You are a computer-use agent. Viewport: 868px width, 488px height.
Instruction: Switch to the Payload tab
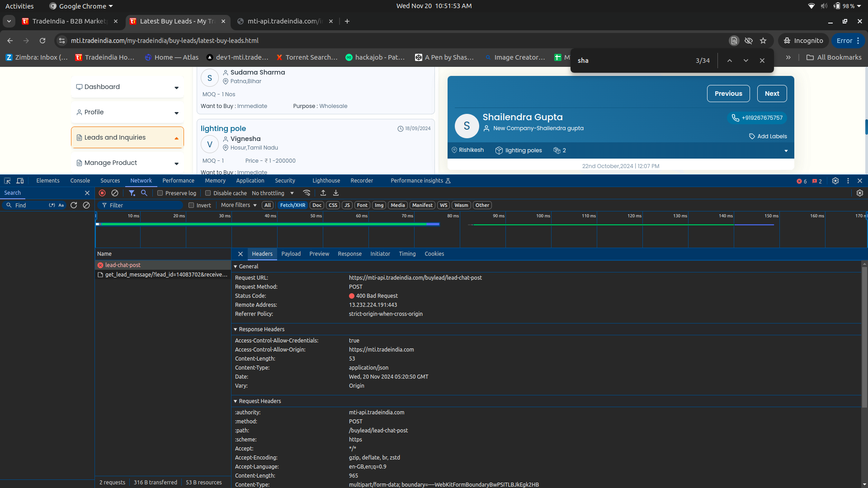pos(291,254)
